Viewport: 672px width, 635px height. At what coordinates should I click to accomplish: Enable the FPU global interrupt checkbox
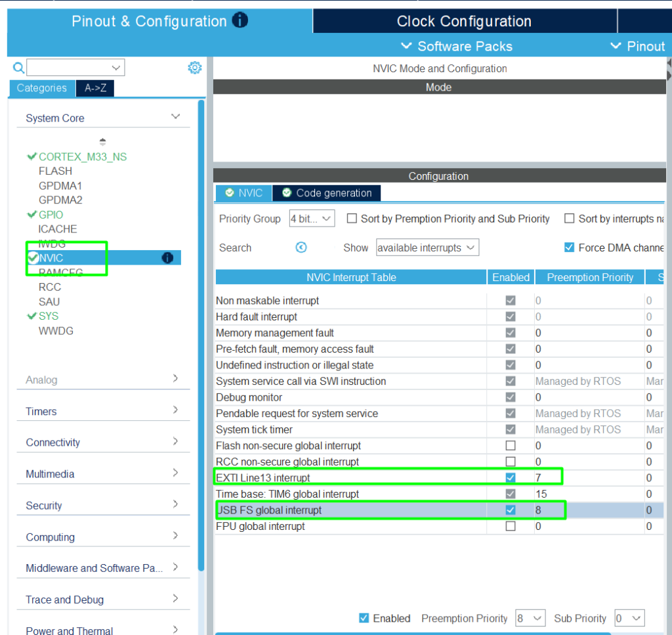[511, 526]
